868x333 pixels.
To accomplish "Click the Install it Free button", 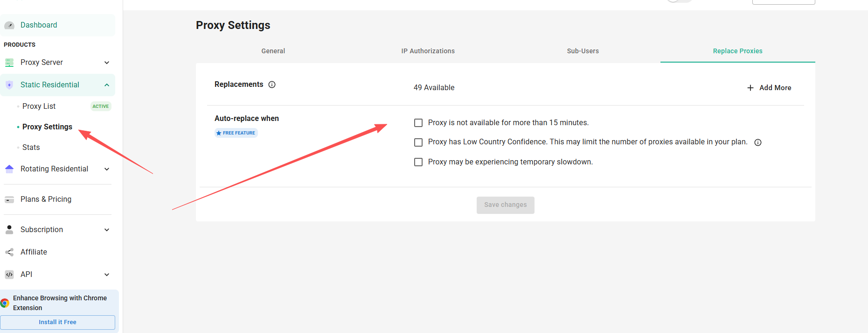I will coord(58,322).
